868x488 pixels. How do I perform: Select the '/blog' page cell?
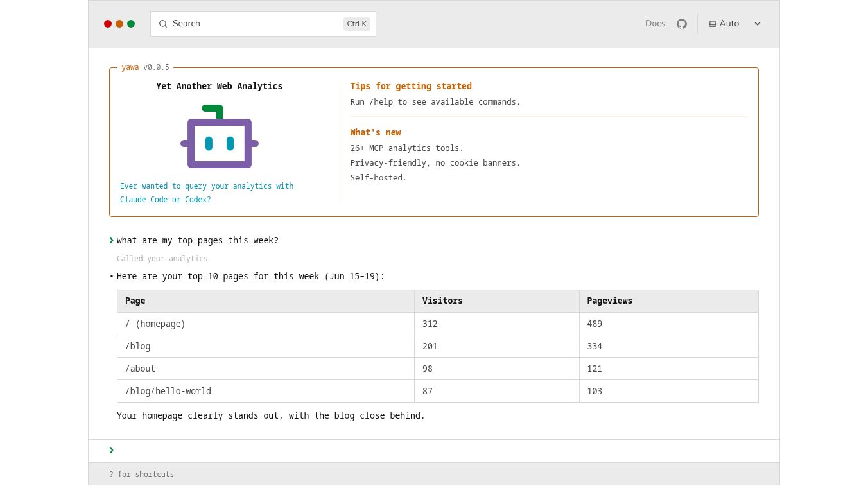[x=266, y=346]
